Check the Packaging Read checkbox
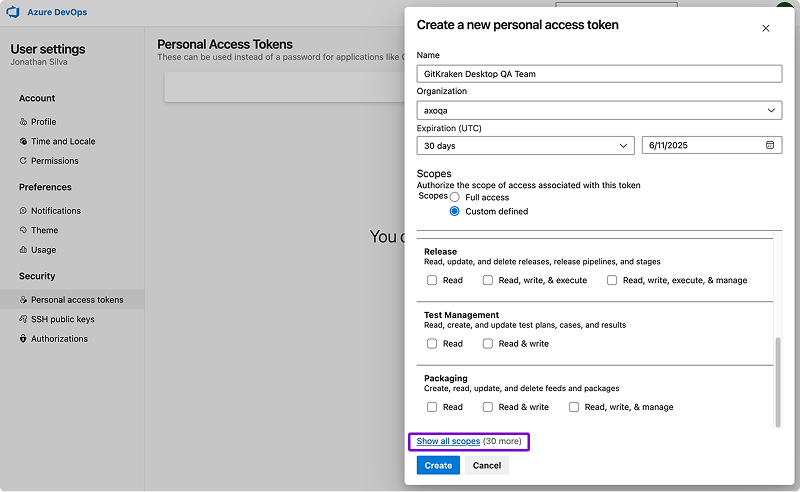 click(432, 407)
